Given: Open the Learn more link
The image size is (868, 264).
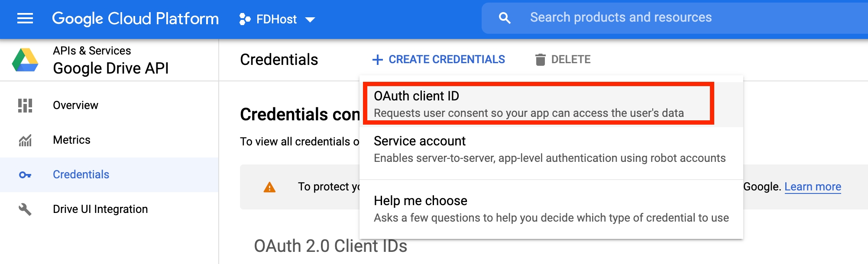Looking at the screenshot, I should [813, 187].
